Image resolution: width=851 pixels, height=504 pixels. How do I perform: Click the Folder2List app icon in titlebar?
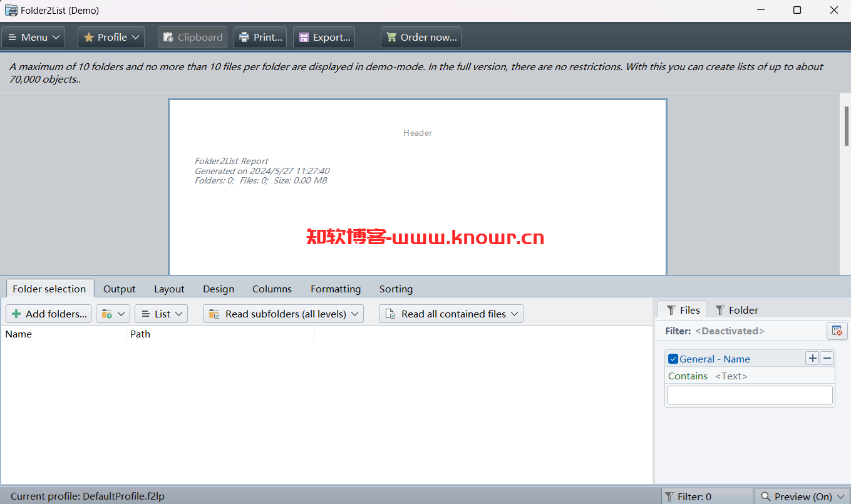tap(11, 10)
